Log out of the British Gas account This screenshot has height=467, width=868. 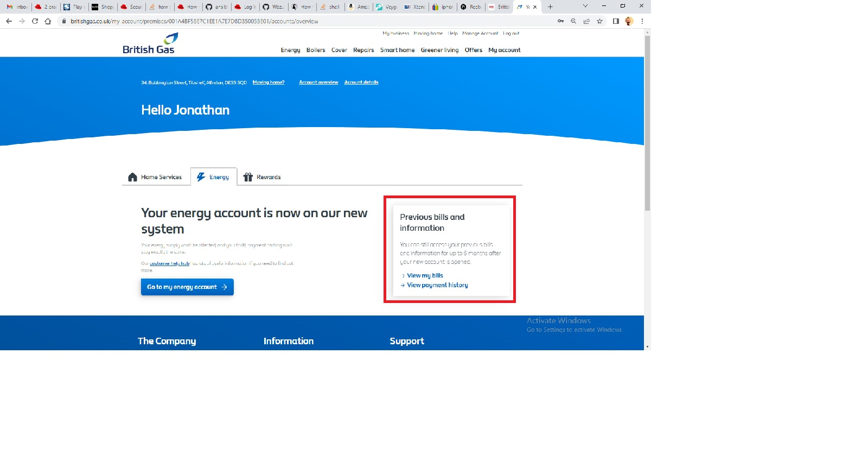(511, 34)
